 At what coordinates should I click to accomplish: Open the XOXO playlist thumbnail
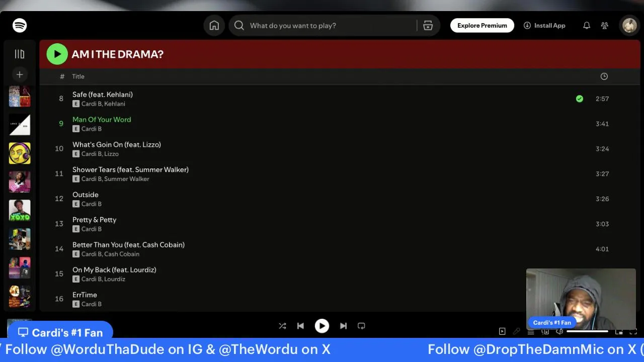pos(20,211)
